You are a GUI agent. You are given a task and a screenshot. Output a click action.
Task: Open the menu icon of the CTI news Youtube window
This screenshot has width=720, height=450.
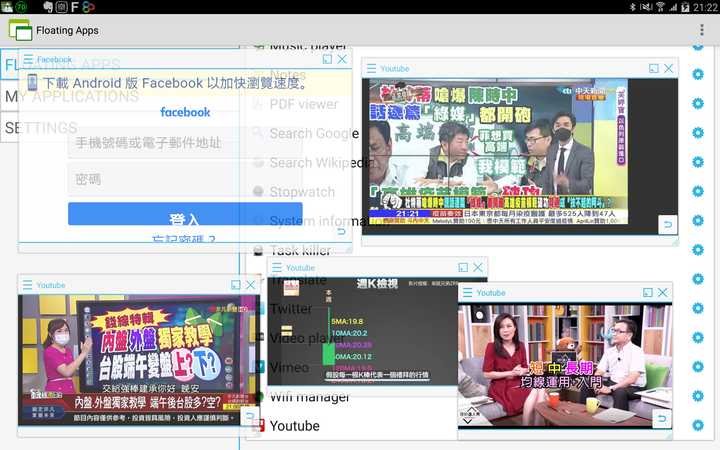tap(371, 68)
